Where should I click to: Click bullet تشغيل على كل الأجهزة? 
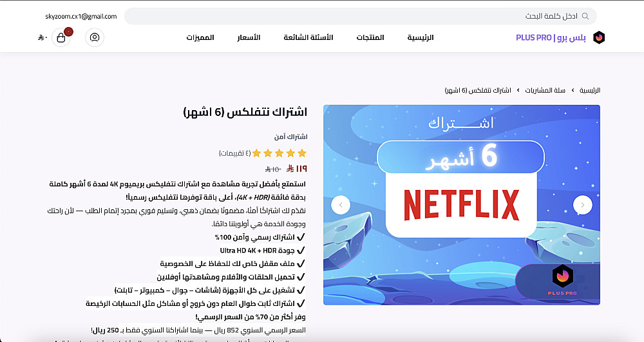click(x=209, y=290)
